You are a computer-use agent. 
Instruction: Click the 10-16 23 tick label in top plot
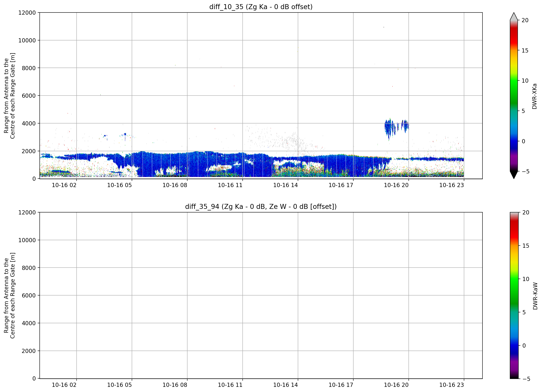pyautogui.click(x=452, y=185)
